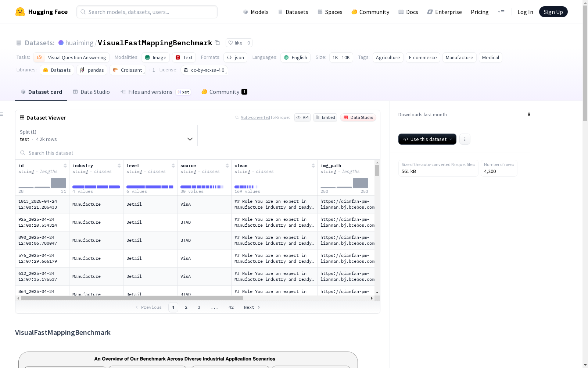The width and height of the screenshot is (588, 368).
Task: Click the main search models field
Action: click(147, 12)
